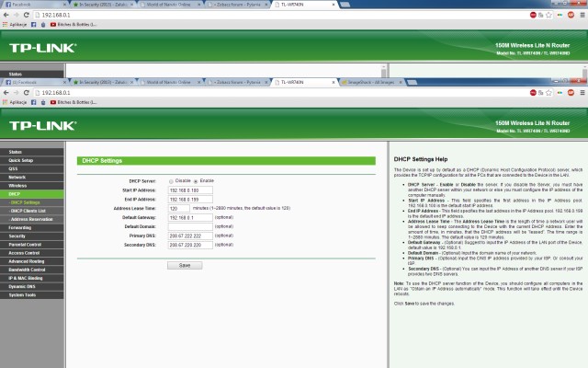
Task: Open Dynamic DNS in the sidebar
Action: [x=32, y=286]
